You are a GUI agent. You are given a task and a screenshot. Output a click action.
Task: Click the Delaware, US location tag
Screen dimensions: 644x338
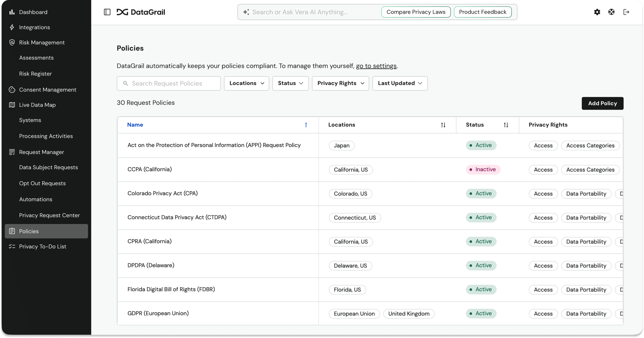[x=350, y=266]
